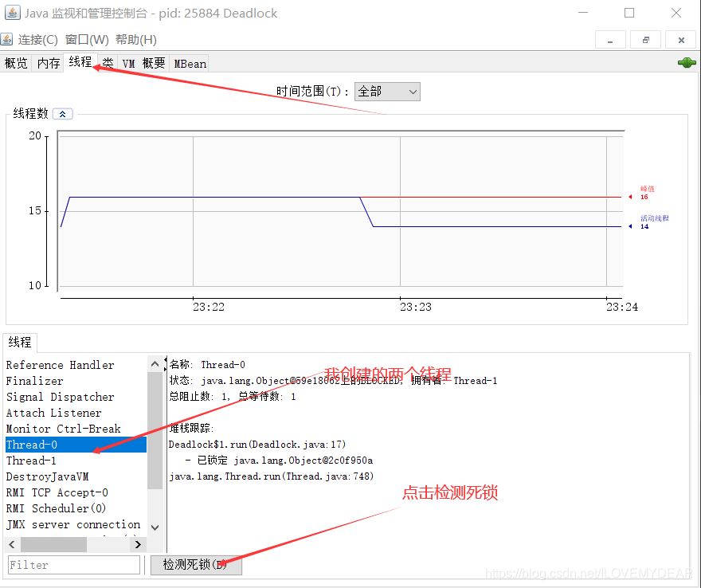Collapse the 线程数 chart panel
701x588 pixels.
coord(63,114)
